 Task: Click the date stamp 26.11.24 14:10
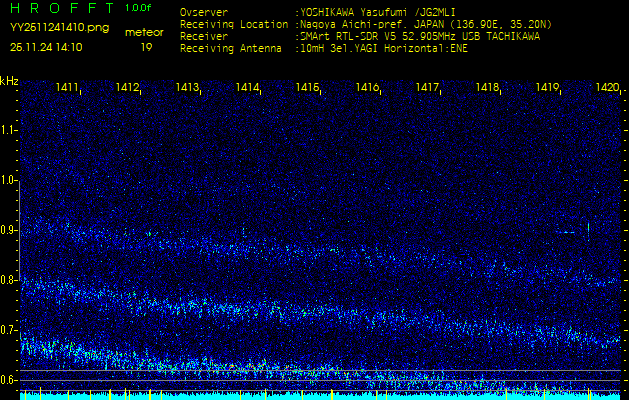coord(46,46)
